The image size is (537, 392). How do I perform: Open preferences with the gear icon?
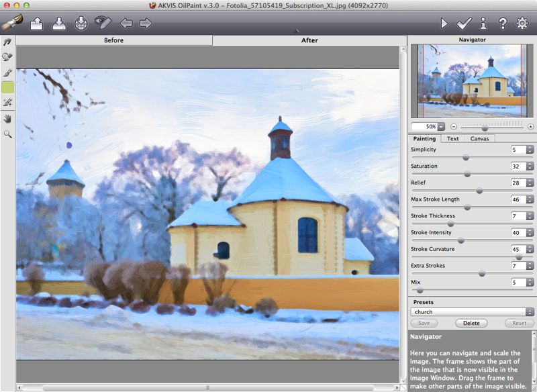click(x=522, y=23)
